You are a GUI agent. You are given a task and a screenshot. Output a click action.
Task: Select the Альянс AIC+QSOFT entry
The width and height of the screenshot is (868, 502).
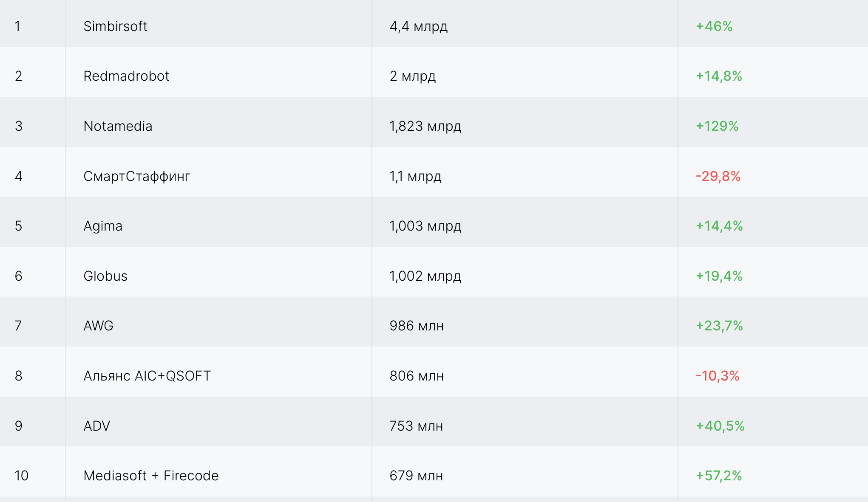pyautogui.click(x=147, y=376)
